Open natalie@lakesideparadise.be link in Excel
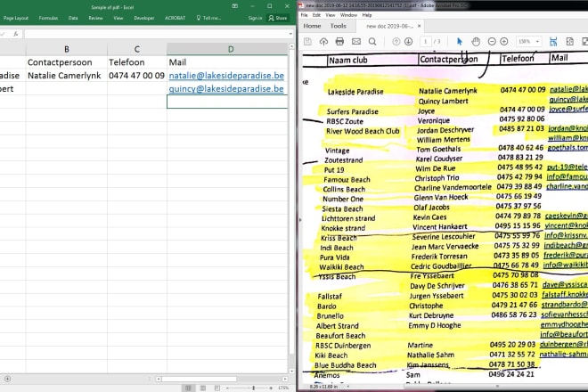 click(226, 76)
